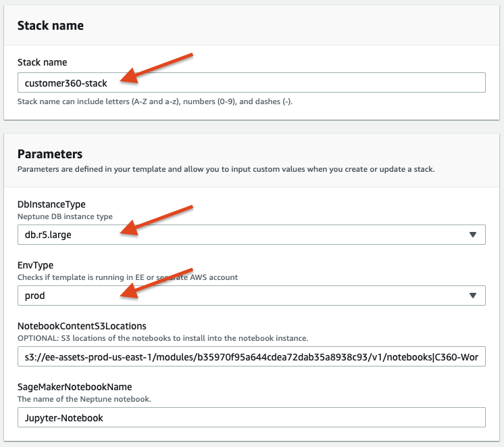This screenshot has height=447, width=504.
Task: Open the DbInstanceType dropdown showing db.r5.large
Action: click(x=243, y=235)
